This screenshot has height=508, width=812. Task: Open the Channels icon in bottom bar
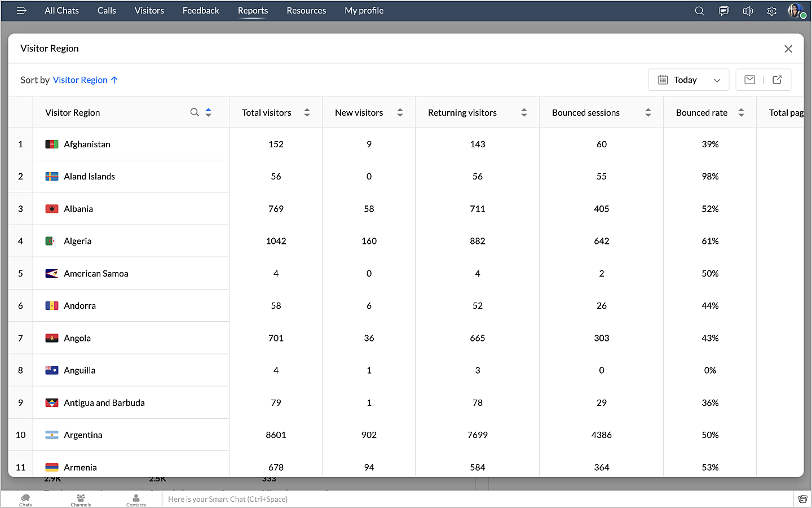(x=81, y=500)
